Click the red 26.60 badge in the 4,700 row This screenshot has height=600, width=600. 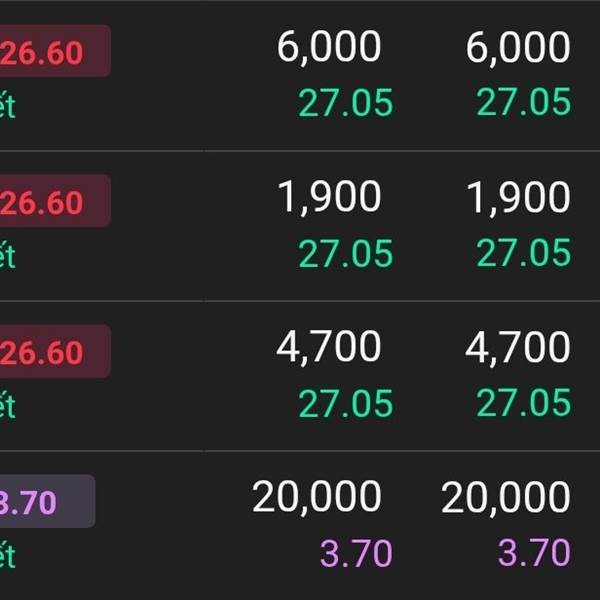[55, 351]
